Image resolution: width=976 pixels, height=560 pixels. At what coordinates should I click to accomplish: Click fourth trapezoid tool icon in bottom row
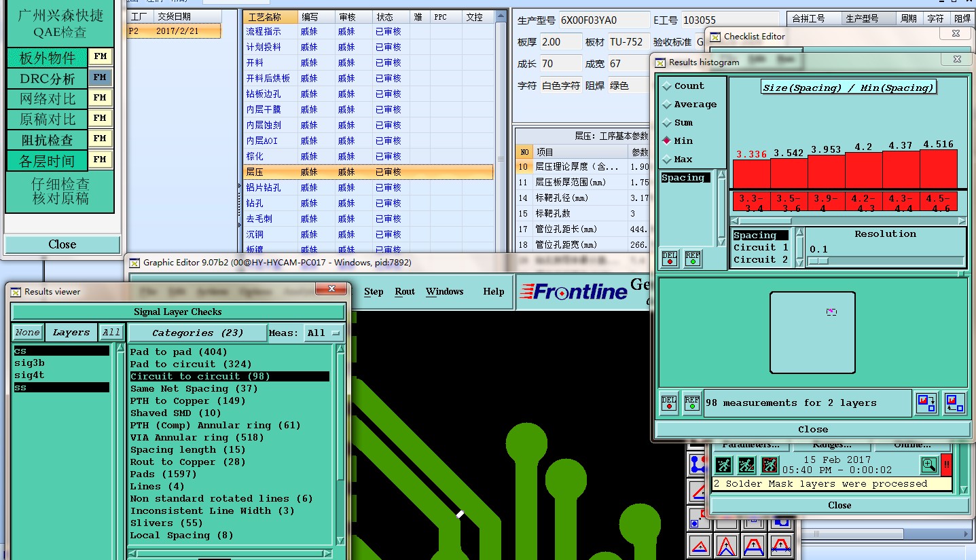782,546
